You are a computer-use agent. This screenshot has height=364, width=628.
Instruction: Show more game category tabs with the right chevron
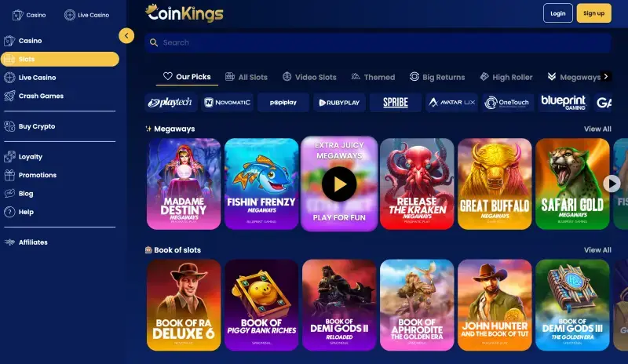[606, 76]
